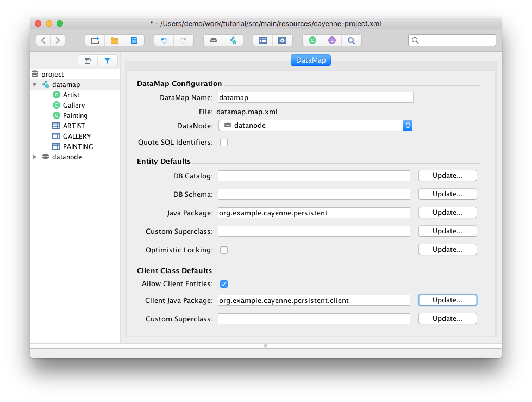Toggle the Optimistic Locking checkbox
The height and width of the screenshot is (402, 532).
point(224,250)
